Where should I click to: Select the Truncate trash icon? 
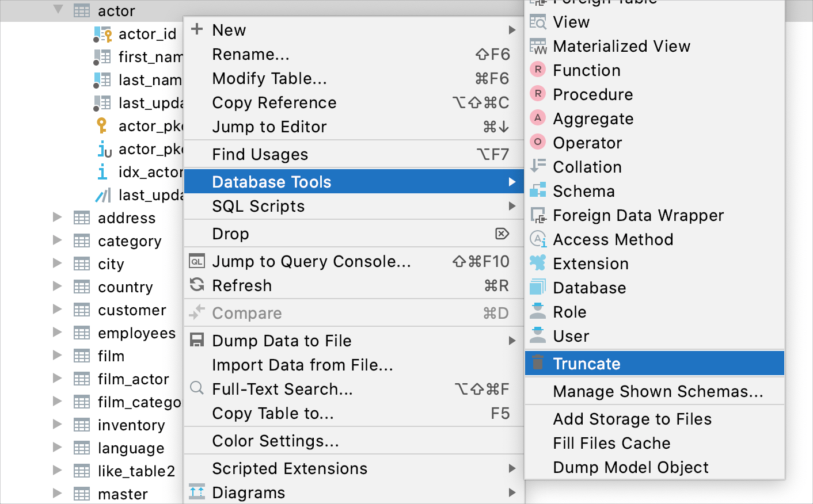coord(538,363)
